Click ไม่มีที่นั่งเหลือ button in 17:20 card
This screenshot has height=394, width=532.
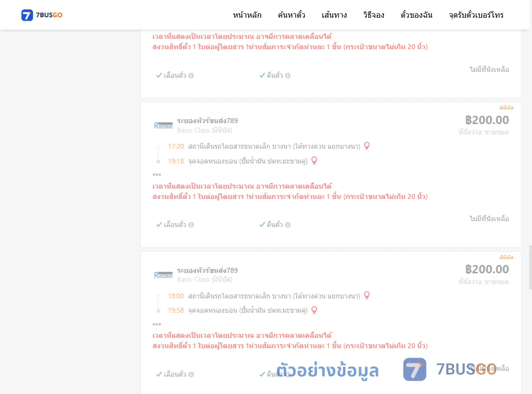tap(489, 219)
